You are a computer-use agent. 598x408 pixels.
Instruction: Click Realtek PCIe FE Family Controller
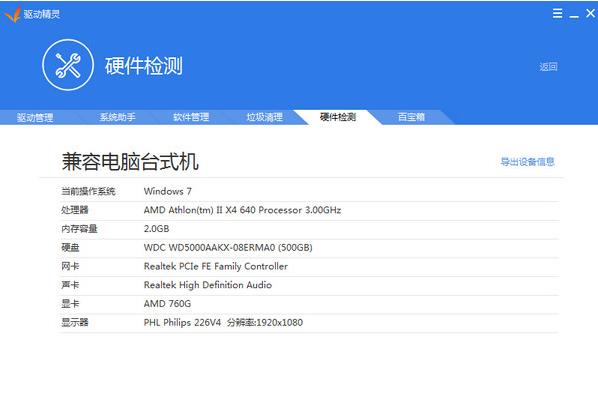click(x=216, y=266)
